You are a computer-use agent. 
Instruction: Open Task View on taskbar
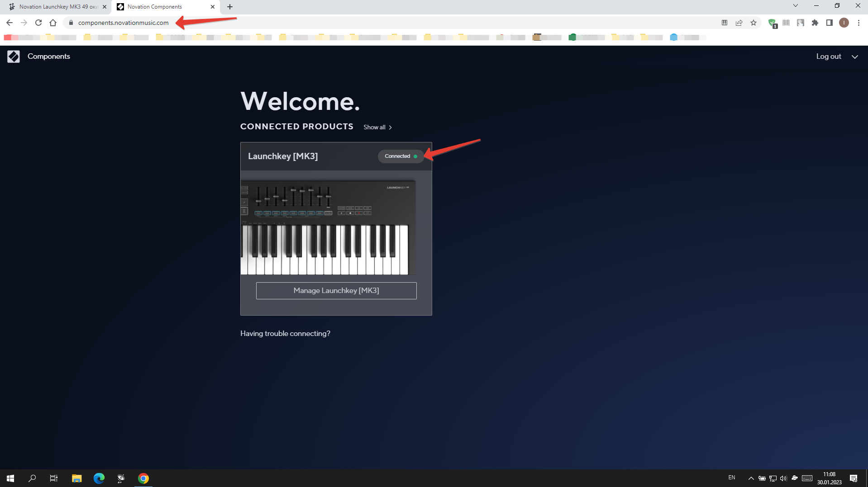[54, 478]
